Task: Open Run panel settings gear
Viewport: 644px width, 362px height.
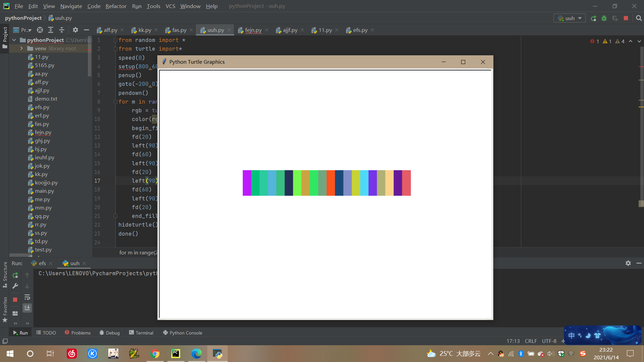Action: tap(628, 263)
